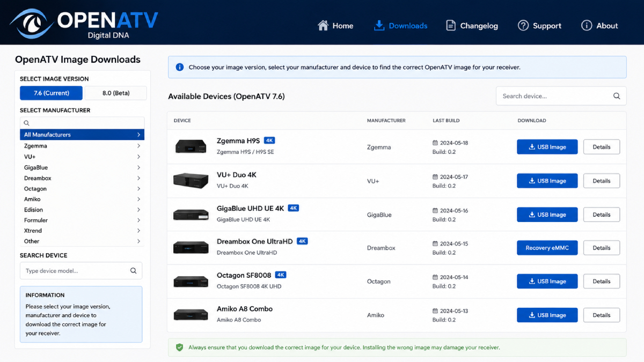Click the Home house icon
The width and height of the screenshot is (644, 362).
click(x=323, y=25)
